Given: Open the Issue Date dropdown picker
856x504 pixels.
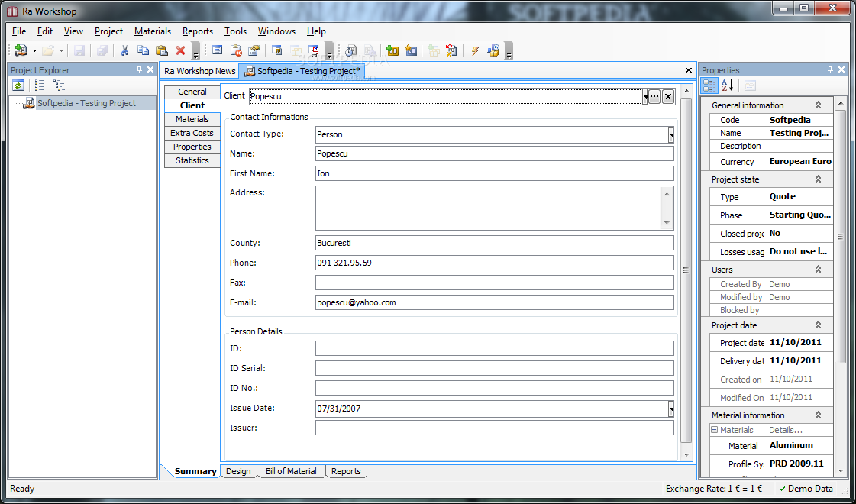Looking at the screenshot, I should click(671, 409).
